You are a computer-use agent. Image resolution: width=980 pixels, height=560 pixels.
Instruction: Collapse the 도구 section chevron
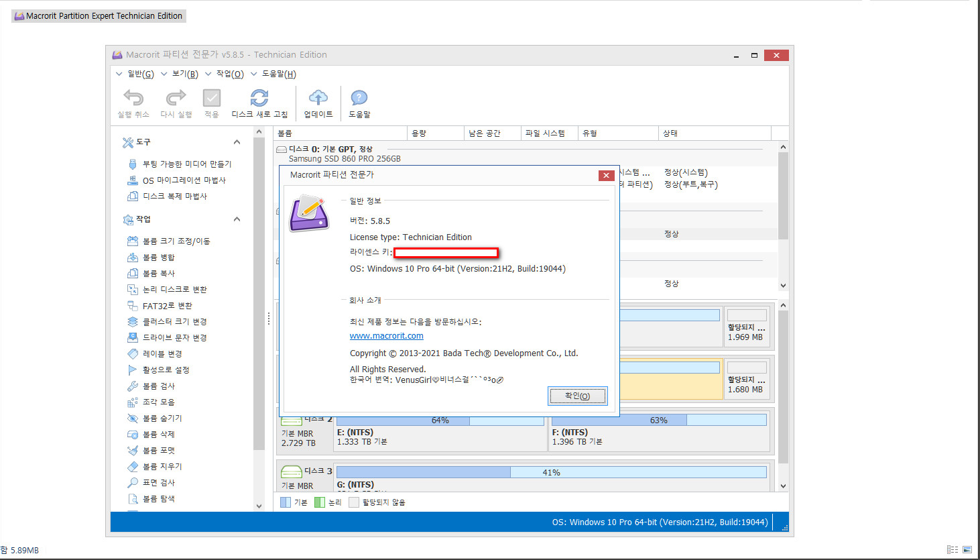[x=237, y=142]
